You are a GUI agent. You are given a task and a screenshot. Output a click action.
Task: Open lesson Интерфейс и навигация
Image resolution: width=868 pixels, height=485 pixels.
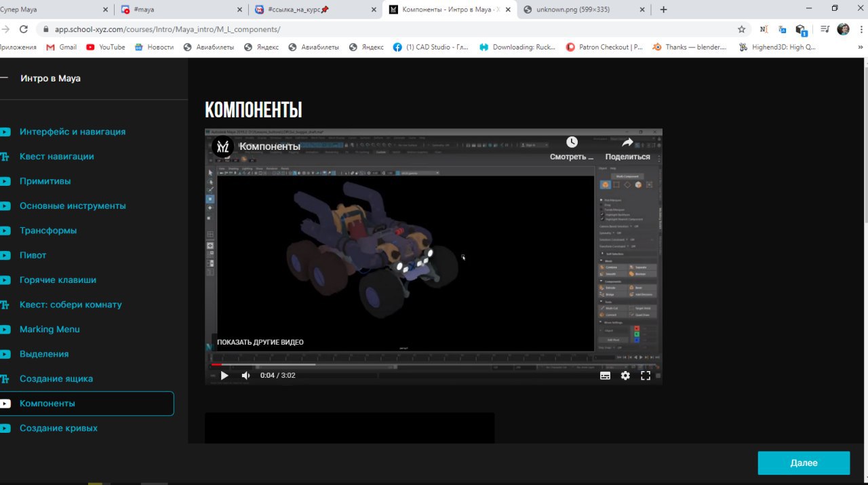point(73,132)
